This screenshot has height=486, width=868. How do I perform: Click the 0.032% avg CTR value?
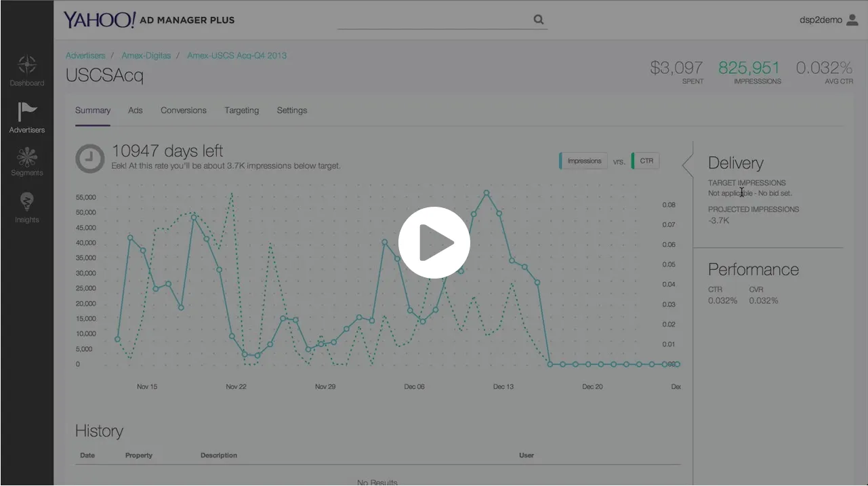click(x=824, y=68)
